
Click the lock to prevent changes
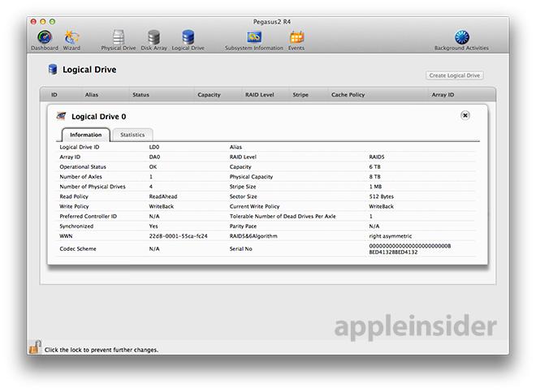pos(35,347)
